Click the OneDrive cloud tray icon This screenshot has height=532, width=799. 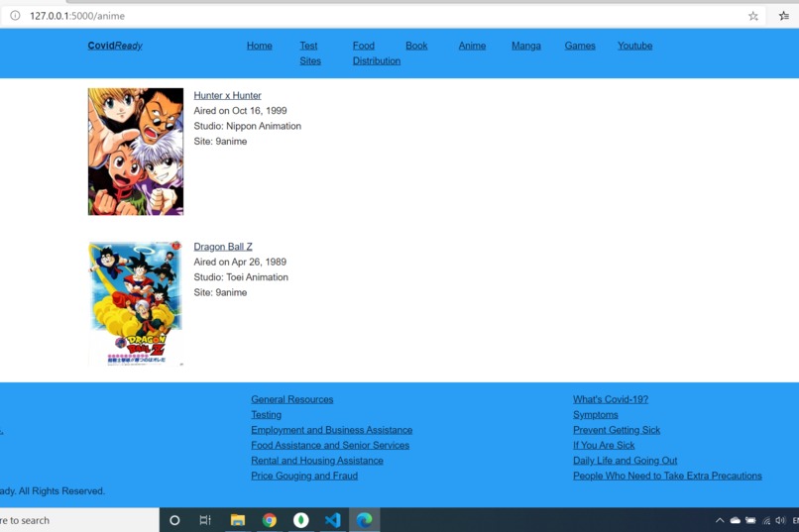(736, 520)
